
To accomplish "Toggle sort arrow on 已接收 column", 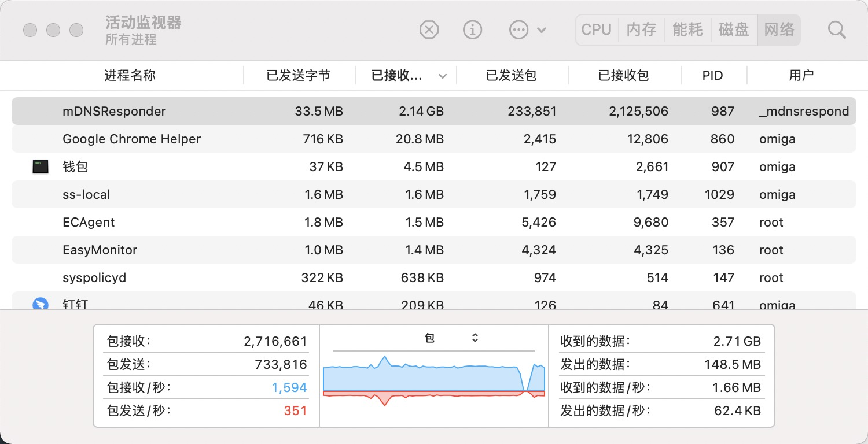I will coord(443,76).
